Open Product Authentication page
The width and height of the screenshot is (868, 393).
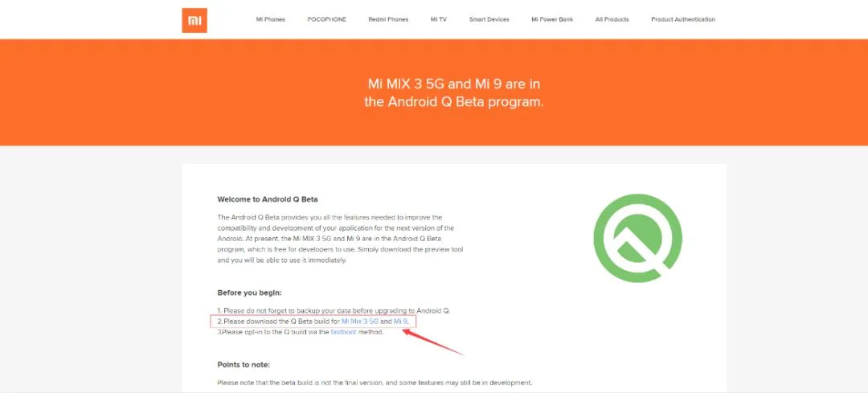tap(683, 19)
